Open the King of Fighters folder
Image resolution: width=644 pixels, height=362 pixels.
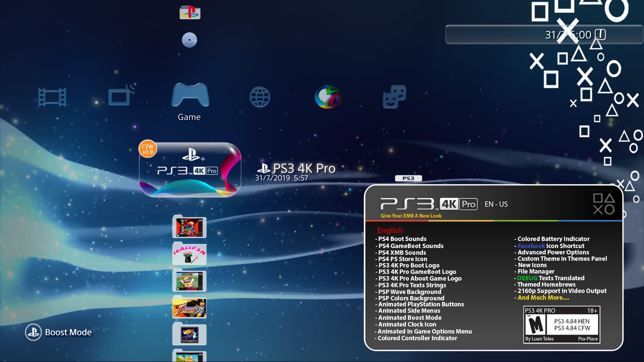[190, 307]
